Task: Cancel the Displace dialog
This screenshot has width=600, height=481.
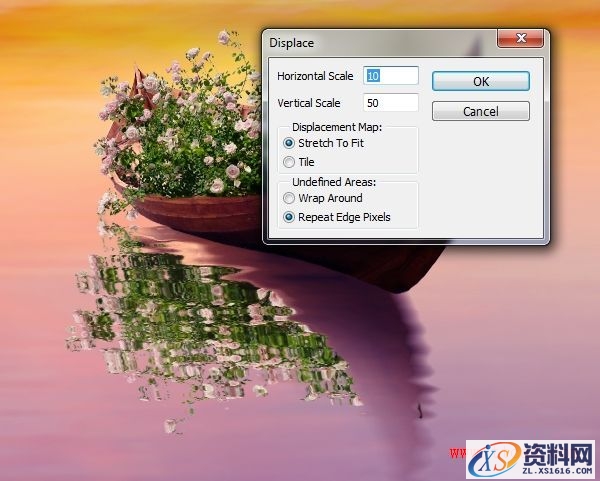Action: click(480, 112)
